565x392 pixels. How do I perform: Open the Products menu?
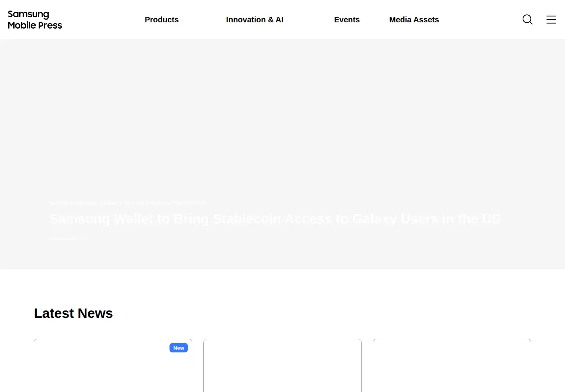point(162,20)
